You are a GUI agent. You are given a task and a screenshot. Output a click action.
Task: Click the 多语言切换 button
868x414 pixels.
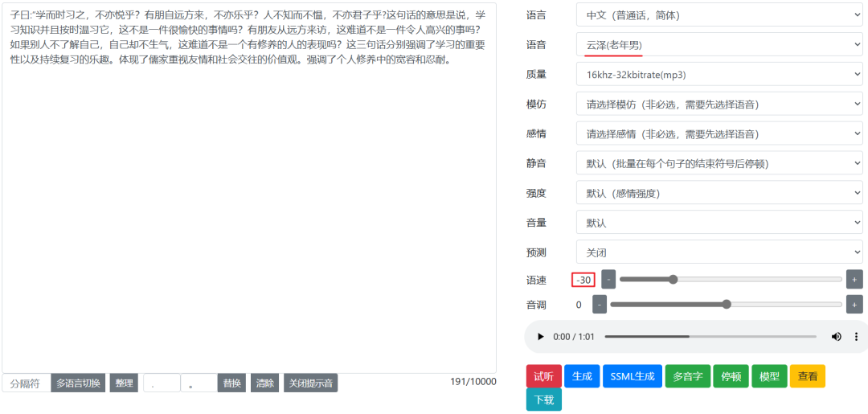78,383
